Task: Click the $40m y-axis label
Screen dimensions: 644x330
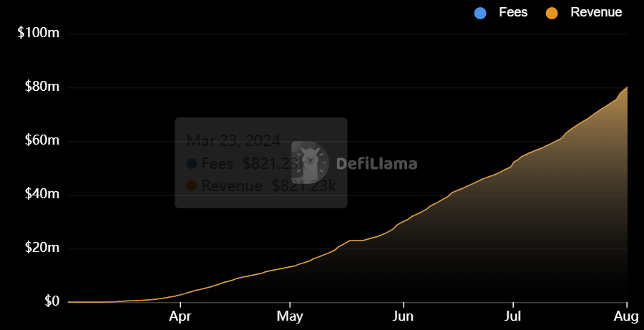Action: pyautogui.click(x=42, y=194)
